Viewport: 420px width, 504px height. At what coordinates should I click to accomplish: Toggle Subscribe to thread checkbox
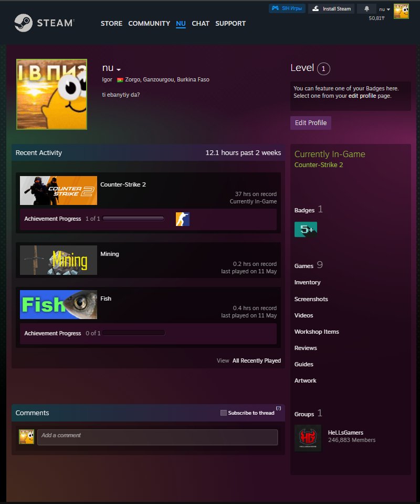[x=224, y=413]
